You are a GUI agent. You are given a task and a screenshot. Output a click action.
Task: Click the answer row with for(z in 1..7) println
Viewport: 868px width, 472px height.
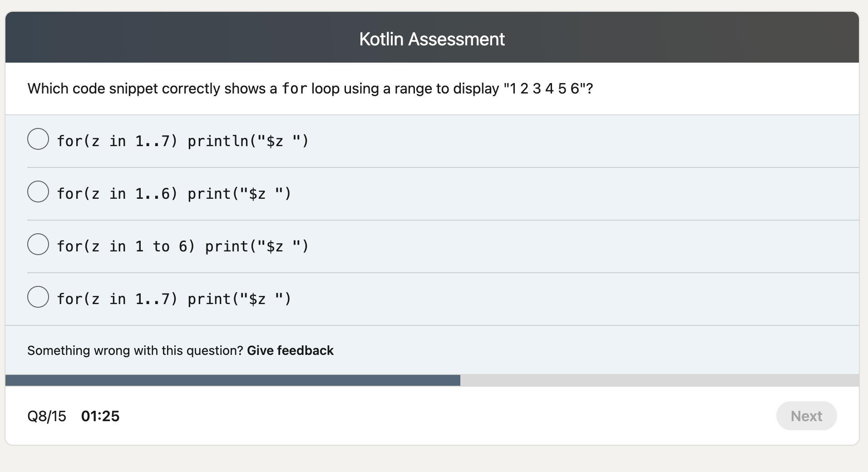pos(182,141)
